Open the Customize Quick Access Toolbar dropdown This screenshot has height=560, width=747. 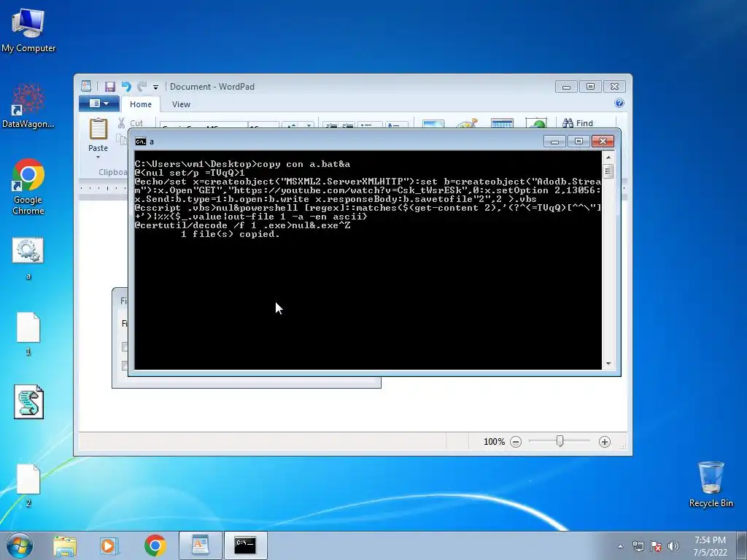pyautogui.click(x=155, y=87)
